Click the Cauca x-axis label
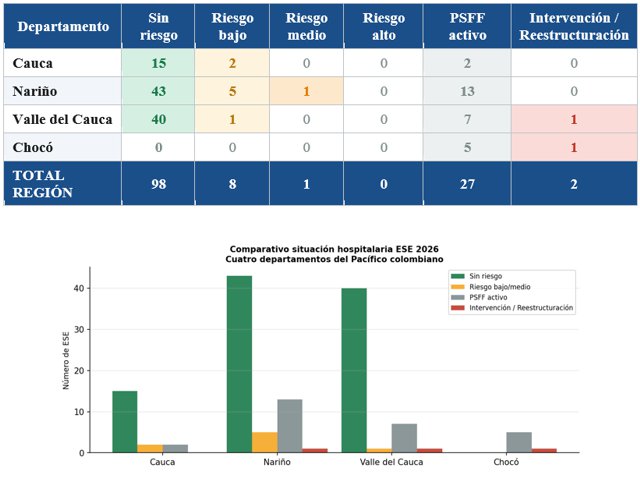This screenshot has width=640, height=479. click(x=162, y=462)
